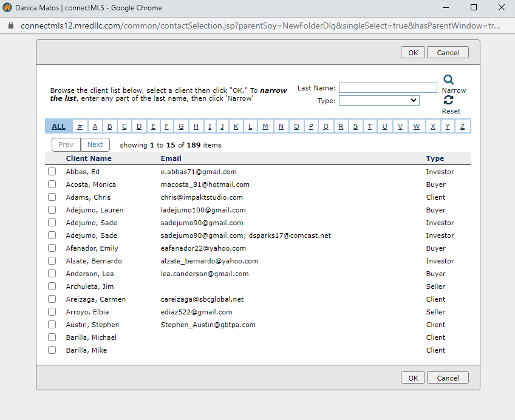
Task: Jump to last names starting with S
Action: click(355, 126)
